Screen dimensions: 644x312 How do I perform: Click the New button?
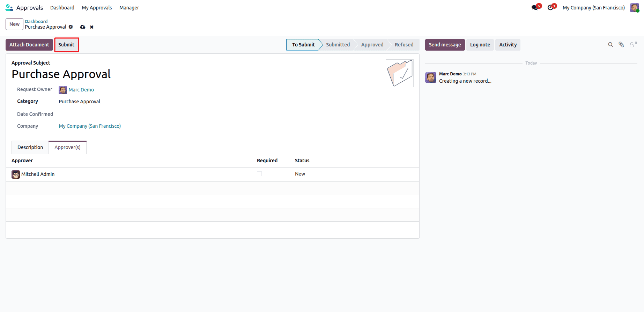tap(14, 24)
